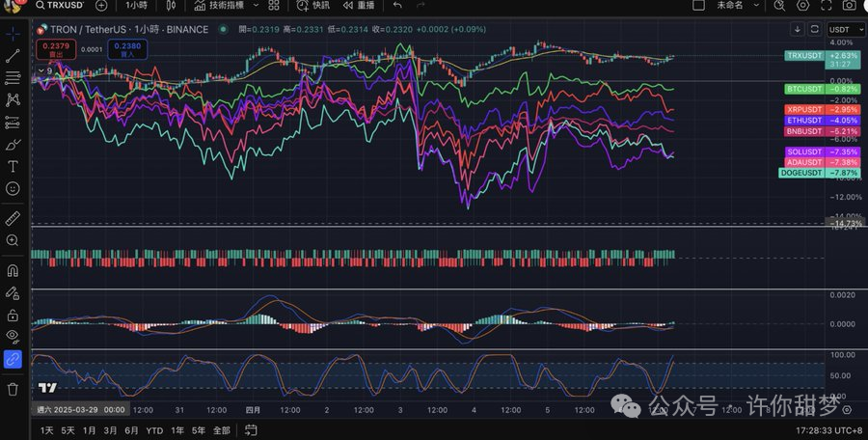
Task: Toggle magnet mode
Action: [13, 270]
